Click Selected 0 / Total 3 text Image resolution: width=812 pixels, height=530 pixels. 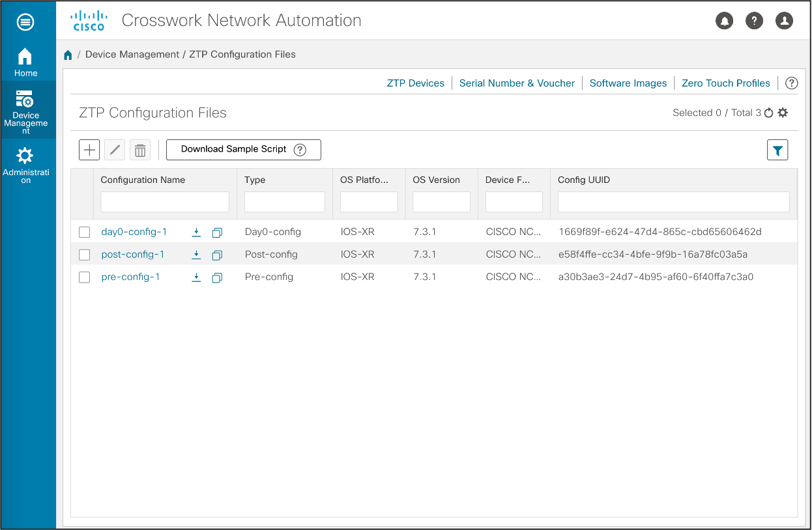click(717, 113)
